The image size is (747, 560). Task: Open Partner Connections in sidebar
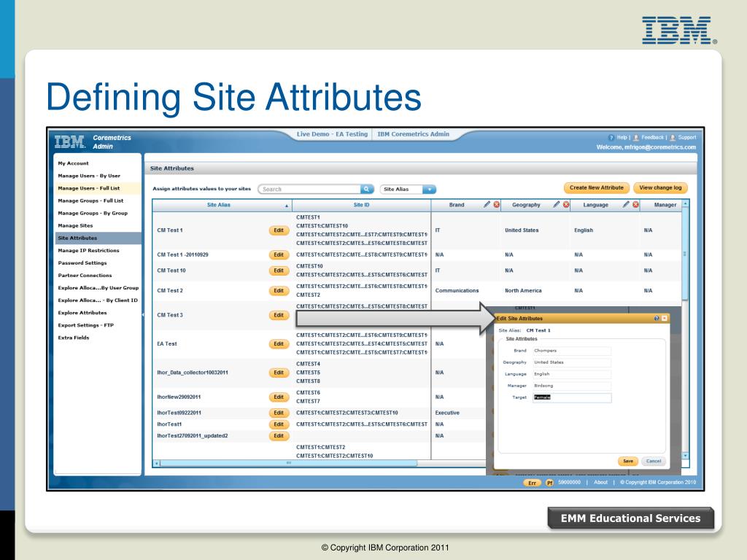pos(85,275)
